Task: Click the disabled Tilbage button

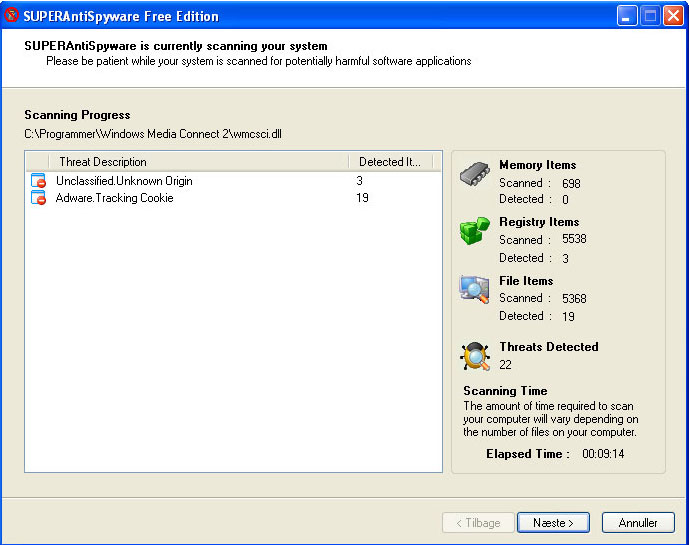Action: (478, 523)
